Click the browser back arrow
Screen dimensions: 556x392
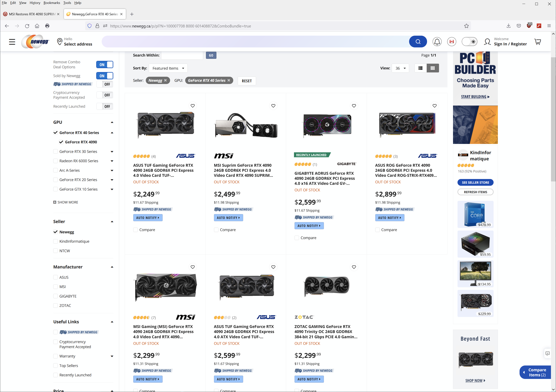(x=7, y=26)
